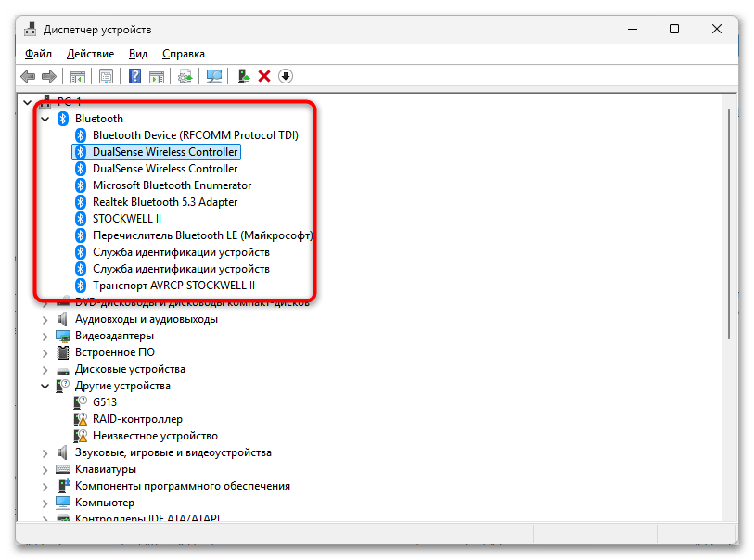The image size is (754, 560).
Task: Click the drive icon of Дисковые устройства
Action: click(x=63, y=370)
